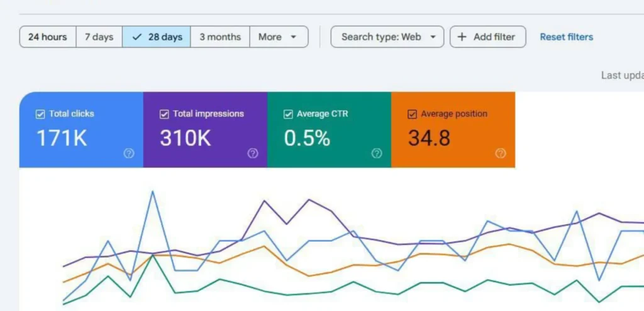Click the Add filter button
This screenshot has height=311, width=644.
click(x=487, y=37)
